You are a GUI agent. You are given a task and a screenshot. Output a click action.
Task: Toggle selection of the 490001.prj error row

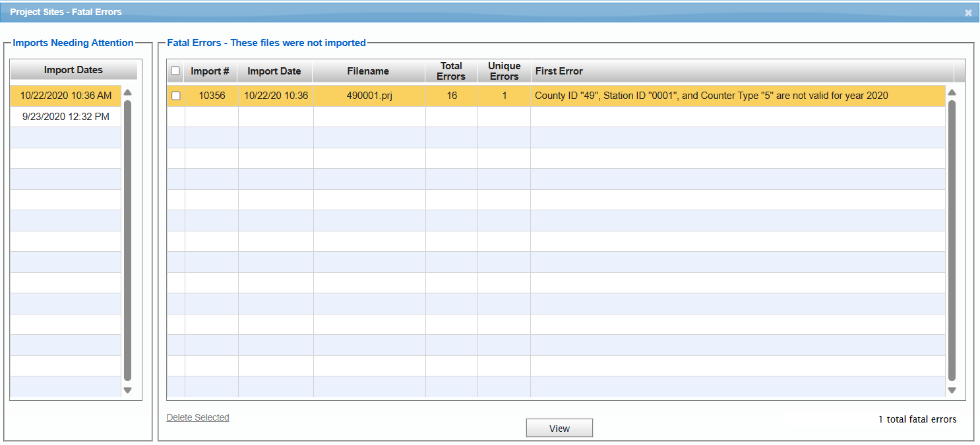pyautogui.click(x=175, y=95)
